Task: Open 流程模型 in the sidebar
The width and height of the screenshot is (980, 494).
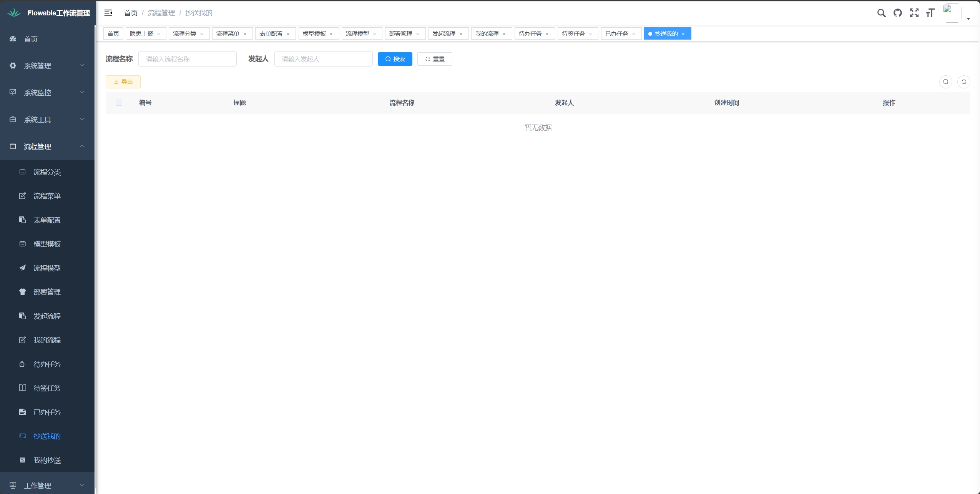Action: click(x=47, y=268)
